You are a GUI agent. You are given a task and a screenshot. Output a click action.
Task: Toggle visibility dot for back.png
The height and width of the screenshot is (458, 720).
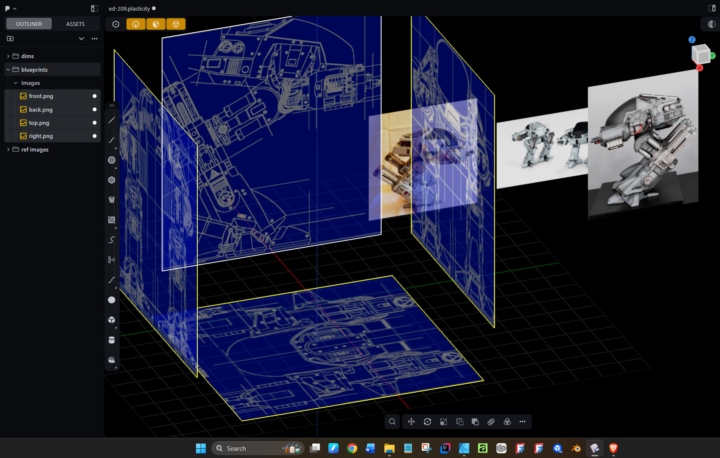click(x=95, y=109)
